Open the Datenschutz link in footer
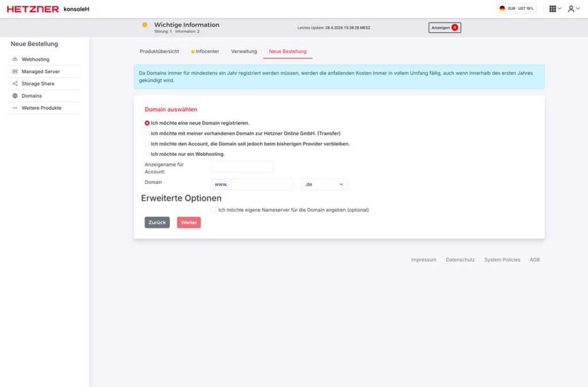588x387 pixels. point(460,260)
